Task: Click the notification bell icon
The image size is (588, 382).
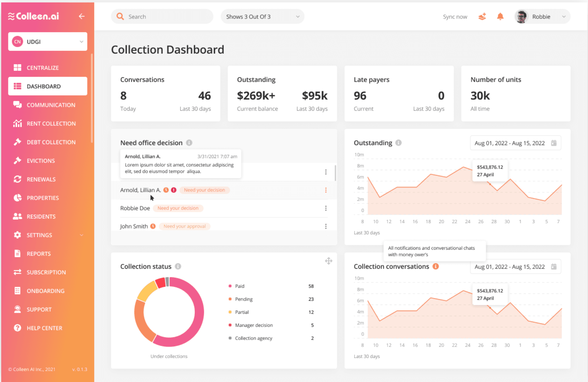Action: (x=500, y=17)
